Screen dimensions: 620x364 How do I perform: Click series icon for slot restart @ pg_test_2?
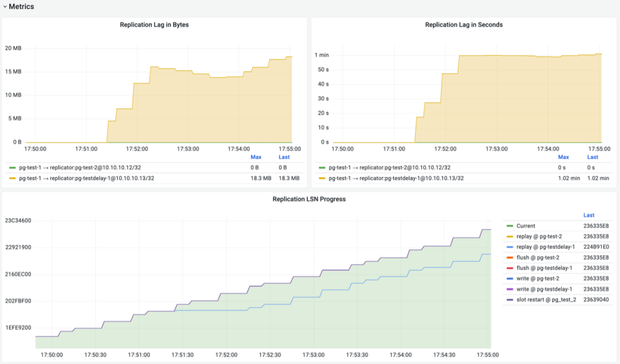coord(509,300)
